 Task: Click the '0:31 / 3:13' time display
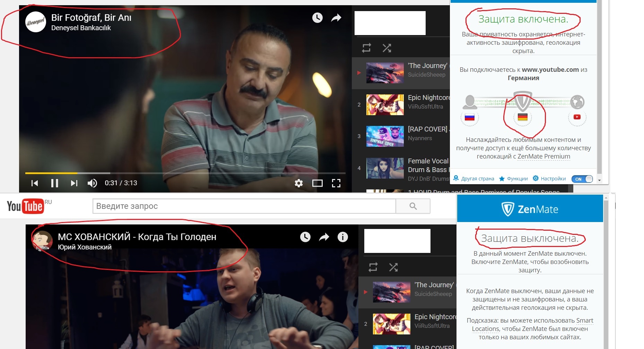tap(121, 183)
